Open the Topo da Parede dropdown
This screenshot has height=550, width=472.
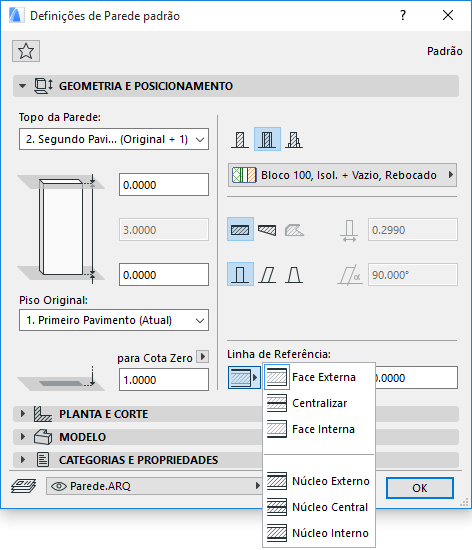click(114, 139)
